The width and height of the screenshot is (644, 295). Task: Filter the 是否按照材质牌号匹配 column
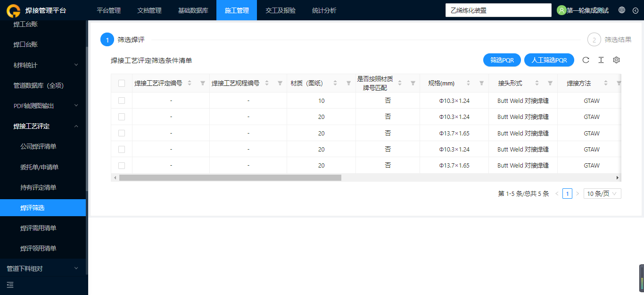point(413,83)
